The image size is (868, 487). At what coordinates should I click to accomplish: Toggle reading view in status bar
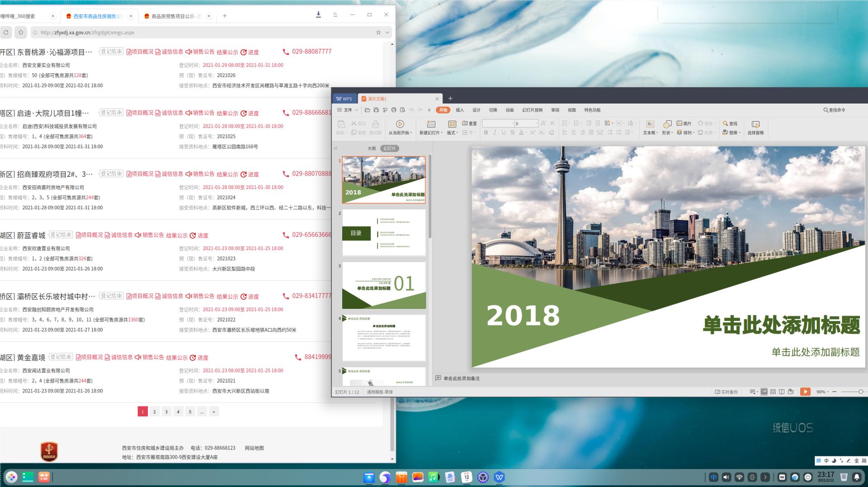tap(782, 392)
